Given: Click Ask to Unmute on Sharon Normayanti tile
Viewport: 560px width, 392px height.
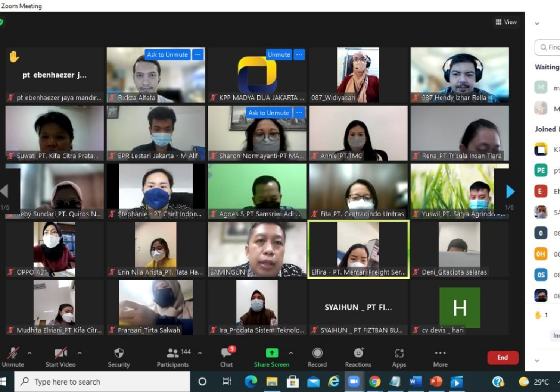Looking at the screenshot, I should click(268, 113).
